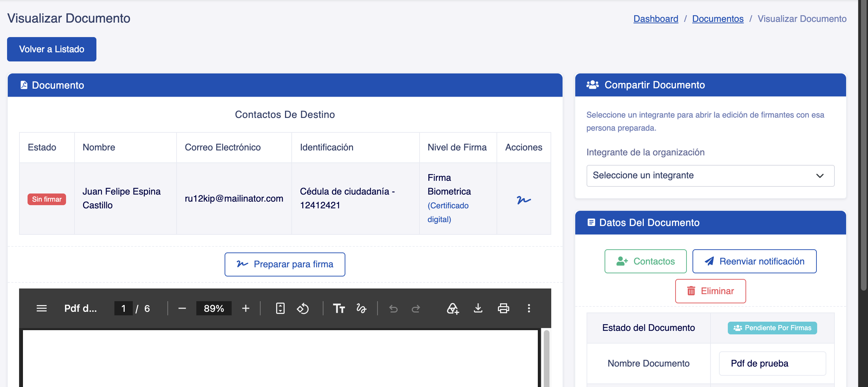Click the Nombre Documento input field
Image resolution: width=868 pixels, height=387 pixels.
(772, 363)
